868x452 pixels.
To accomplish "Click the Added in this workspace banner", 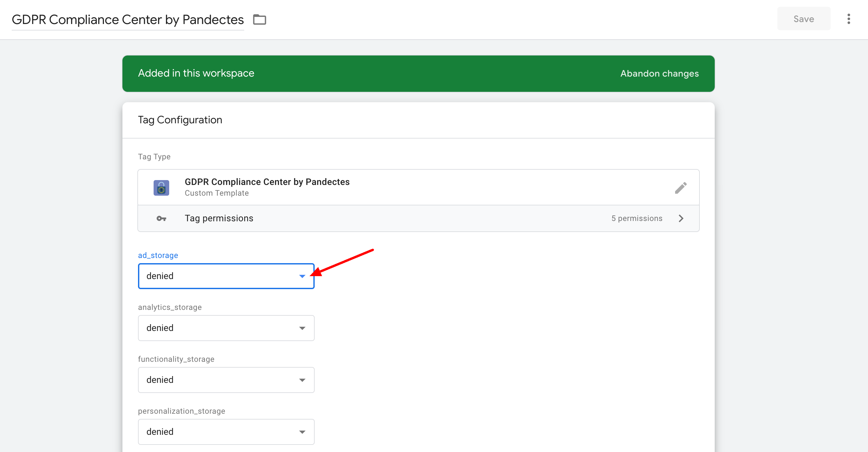I will (x=196, y=73).
